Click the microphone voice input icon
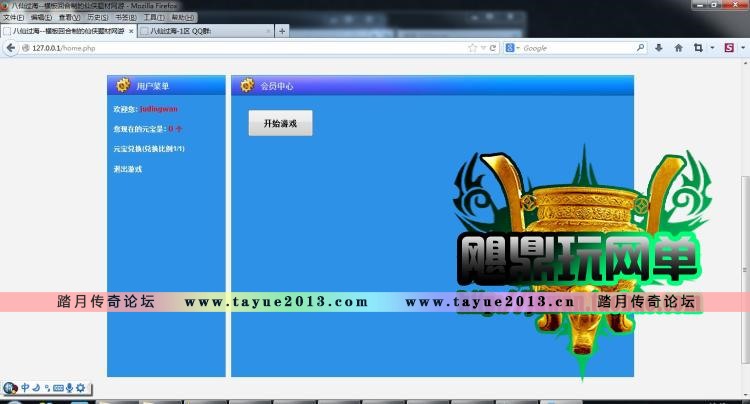This screenshot has width=750, height=404. click(69, 388)
